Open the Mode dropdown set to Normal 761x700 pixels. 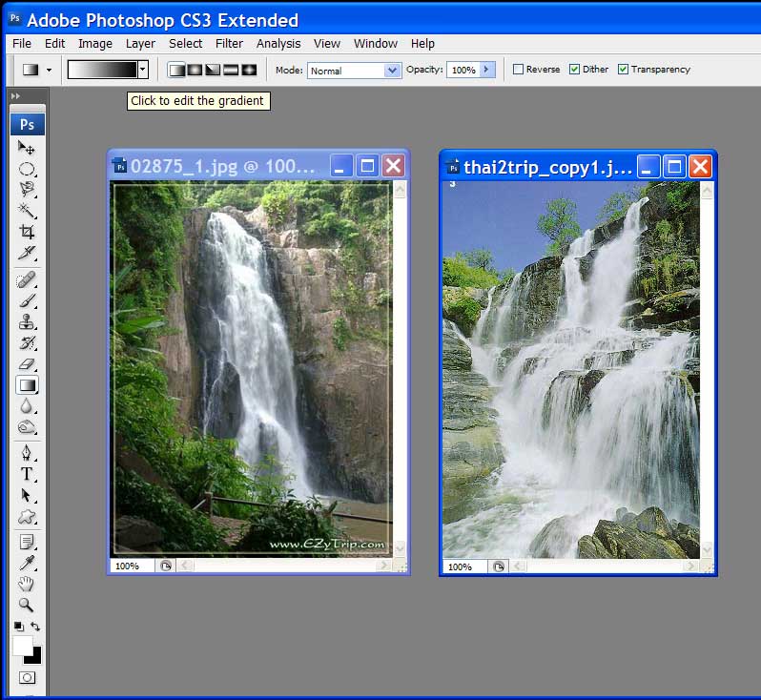pyautogui.click(x=354, y=71)
